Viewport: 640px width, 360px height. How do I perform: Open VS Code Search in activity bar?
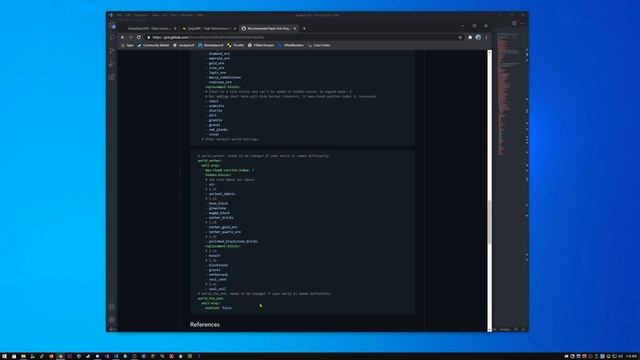point(112,38)
